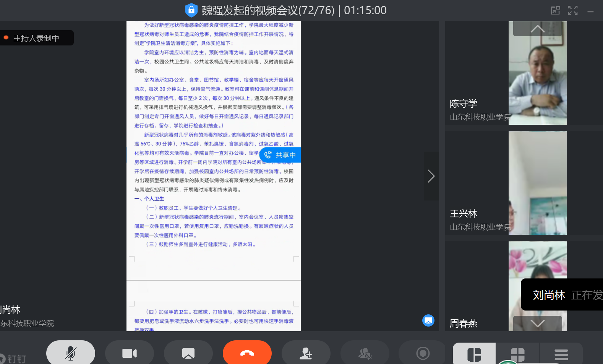This screenshot has width=603, height=364.
Task: Hang up with the red end-call button
Action: click(247, 353)
